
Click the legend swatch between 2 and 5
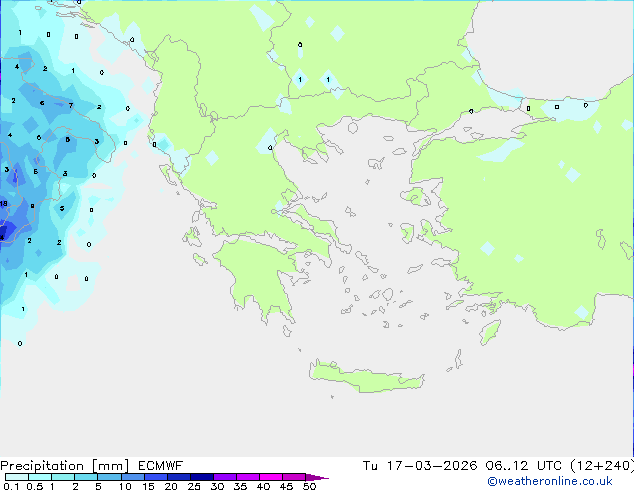click(86, 477)
